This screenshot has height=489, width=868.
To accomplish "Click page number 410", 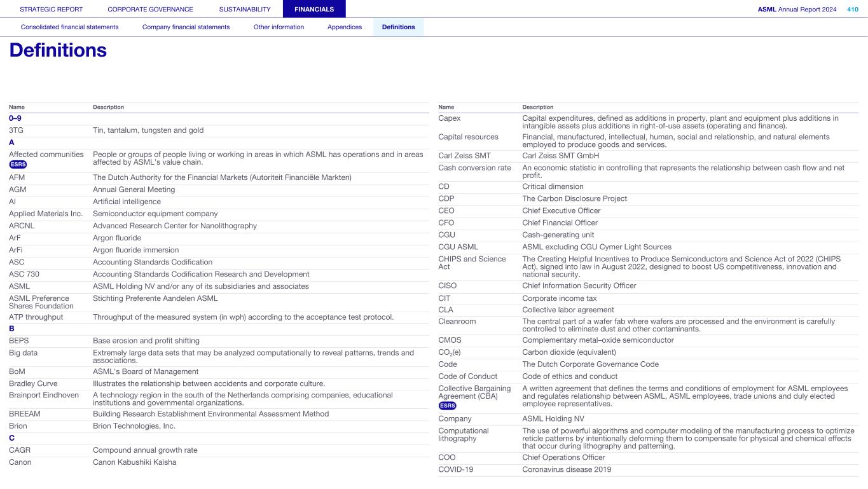I will point(852,10).
